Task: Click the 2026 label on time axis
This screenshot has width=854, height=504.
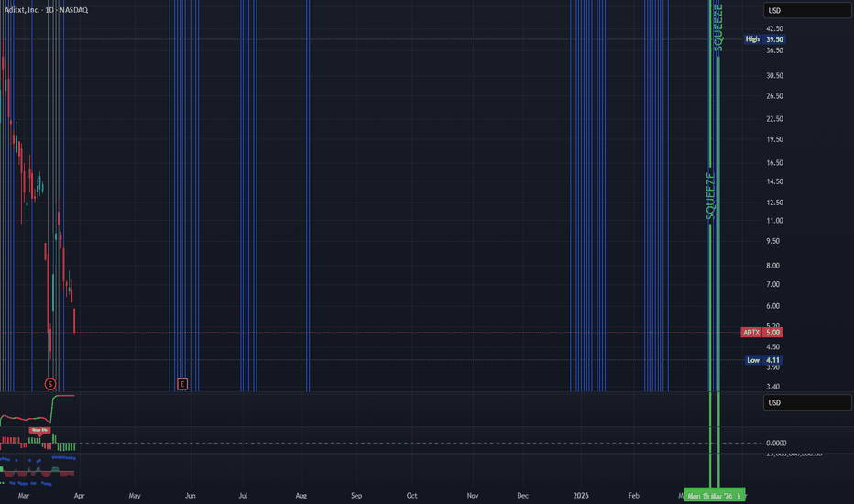Action: point(581,496)
